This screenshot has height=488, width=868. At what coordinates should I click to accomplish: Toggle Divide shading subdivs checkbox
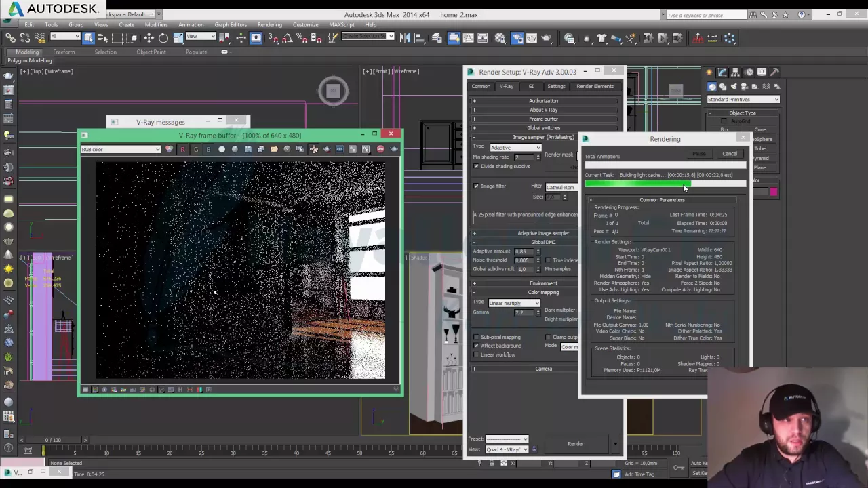click(x=476, y=166)
